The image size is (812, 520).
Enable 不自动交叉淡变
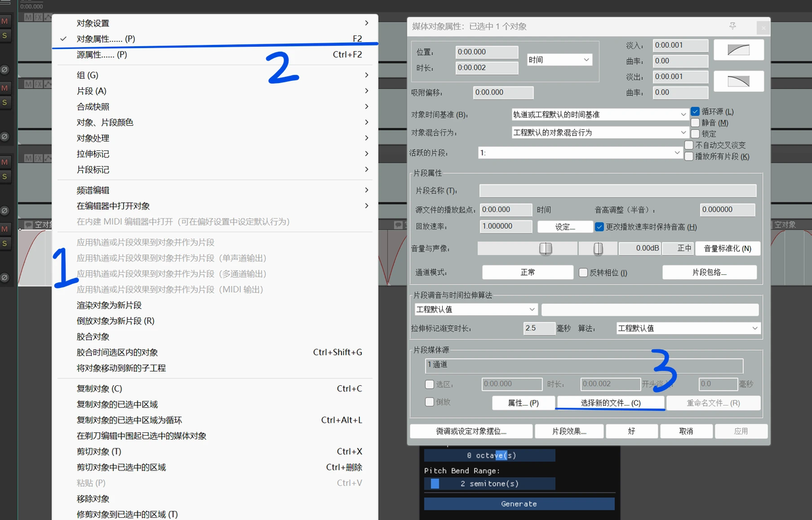[x=689, y=145]
